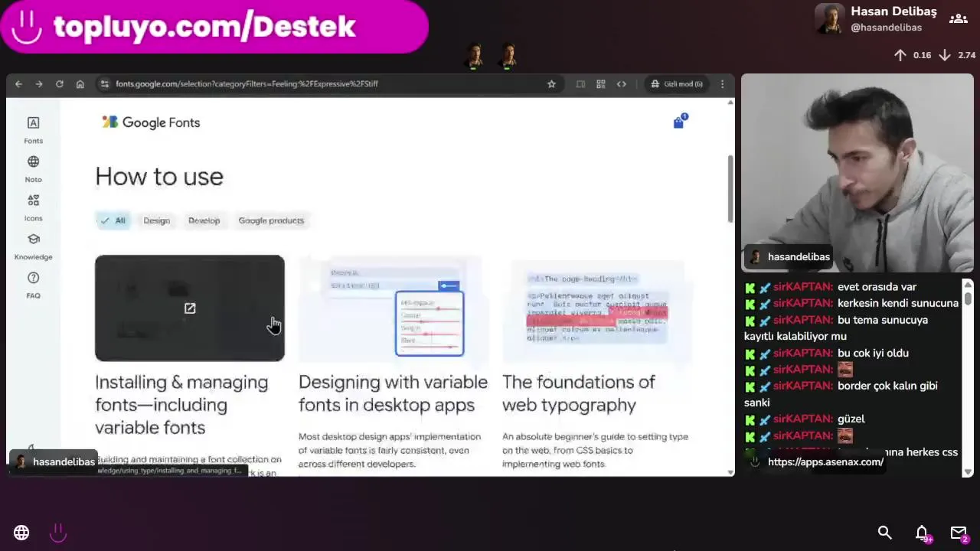Click the chat panel scrollbar
The width and height of the screenshot is (980, 551).
tap(968, 298)
